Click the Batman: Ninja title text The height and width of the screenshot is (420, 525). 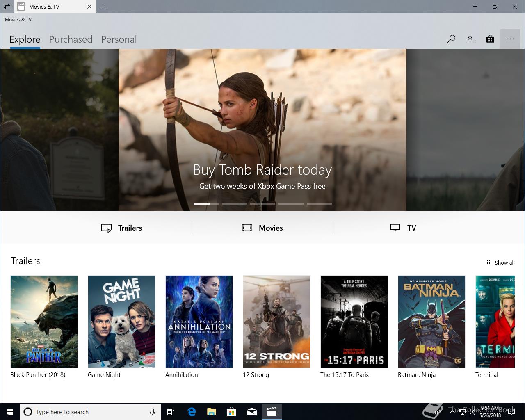point(417,375)
